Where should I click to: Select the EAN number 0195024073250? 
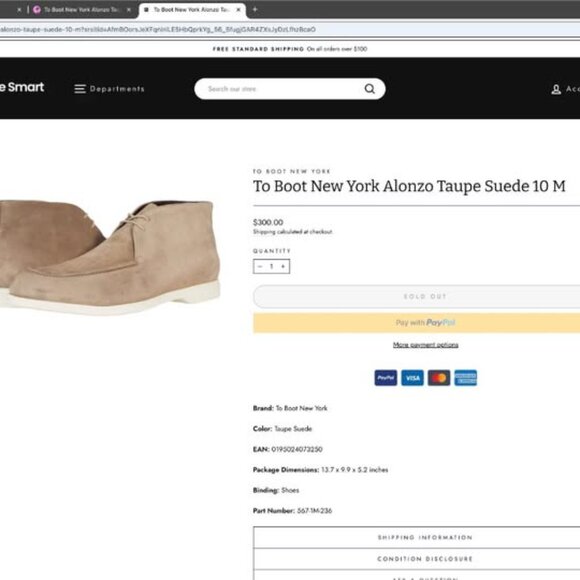pos(297,449)
